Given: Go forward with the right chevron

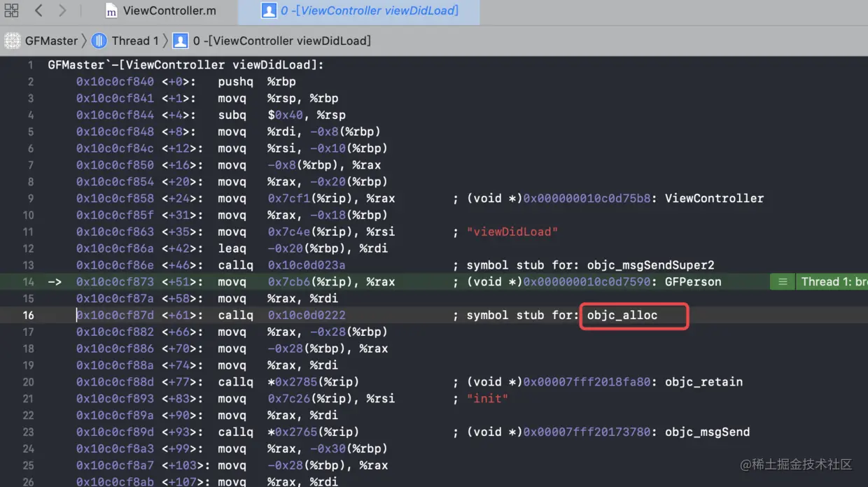Looking at the screenshot, I should [62, 10].
